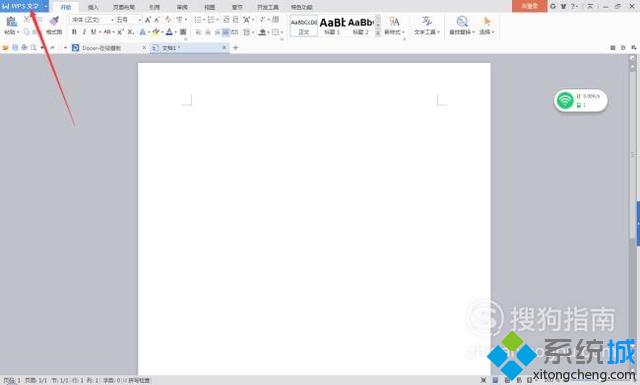The width and height of the screenshot is (640, 385).
Task: Add a new document tab with plus
Action: point(236,48)
